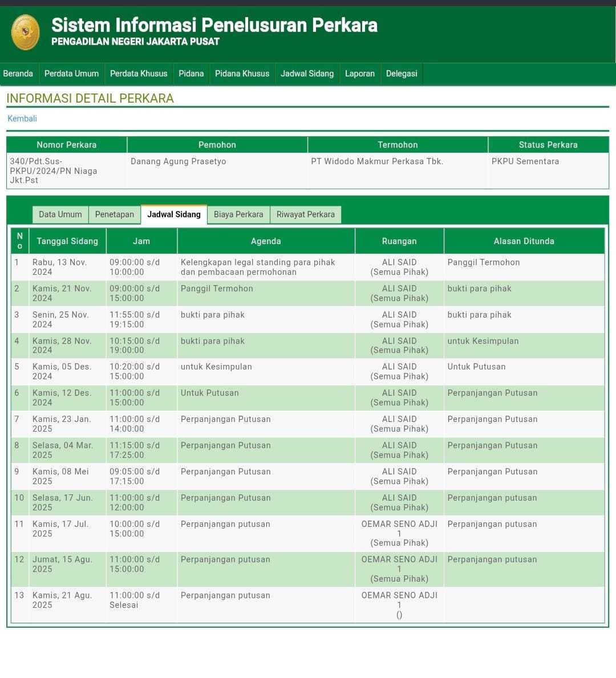Click the ALI SAID room in row 1
The image size is (616, 678).
[399, 267]
